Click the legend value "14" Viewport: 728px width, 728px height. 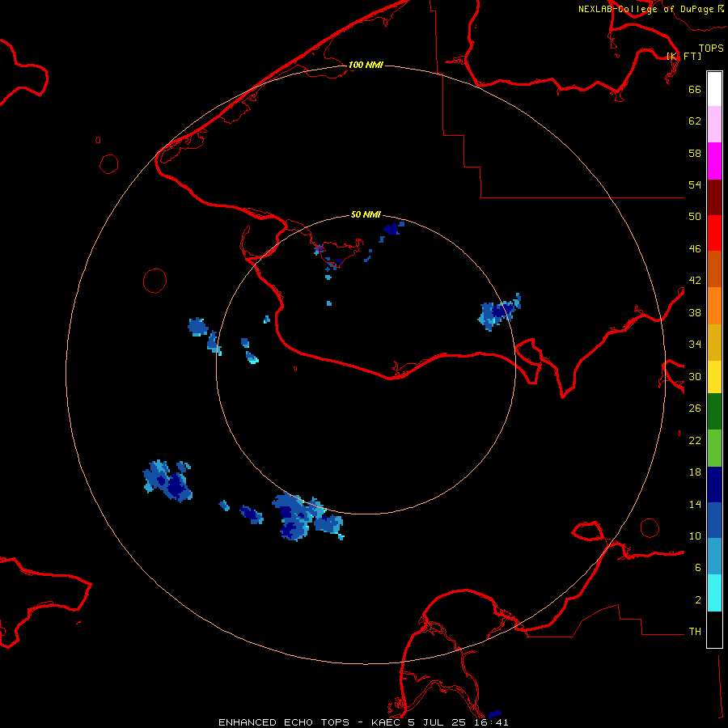point(695,504)
